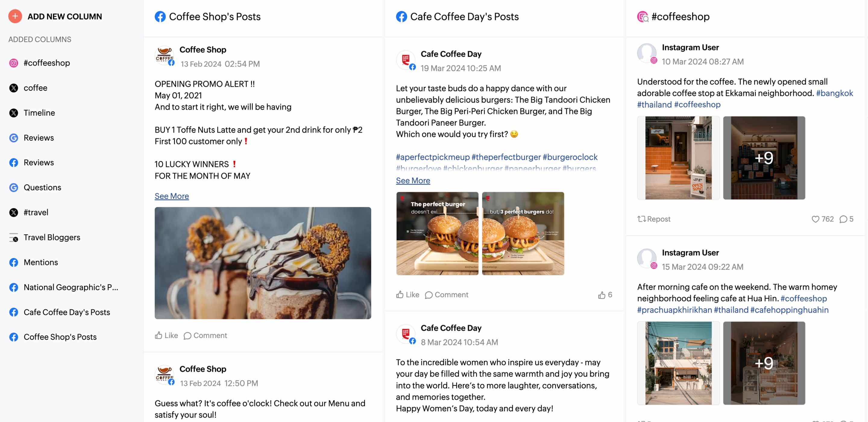Image resolution: width=868 pixels, height=422 pixels.
Task: Expand the Coffee Shop post See More link
Action: pos(171,196)
